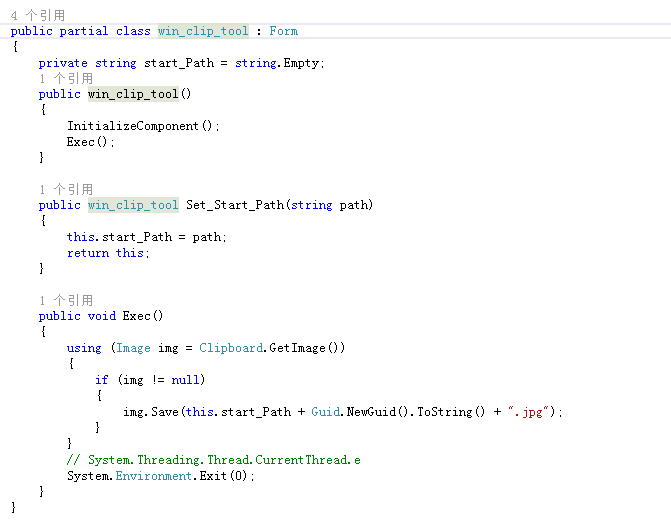The width and height of the screenshot is (671, 528).
Task: Click the "null" keyword
Action: pos(185,380)
